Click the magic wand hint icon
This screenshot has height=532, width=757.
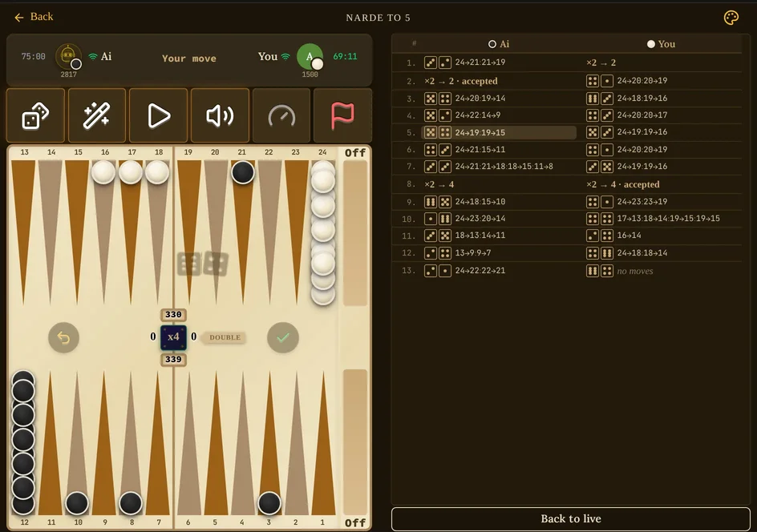pos(97,115)
